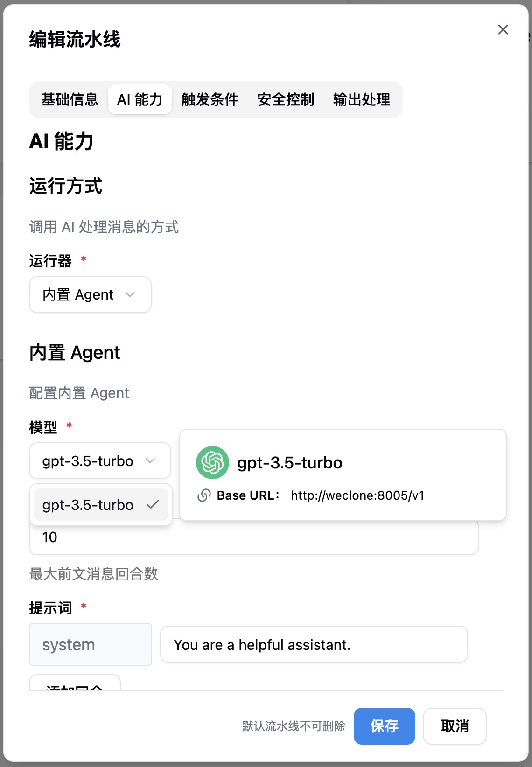
Task: Click the chevron arrow in the 内置 Agent selector
Action: click(x=130, y=294)
